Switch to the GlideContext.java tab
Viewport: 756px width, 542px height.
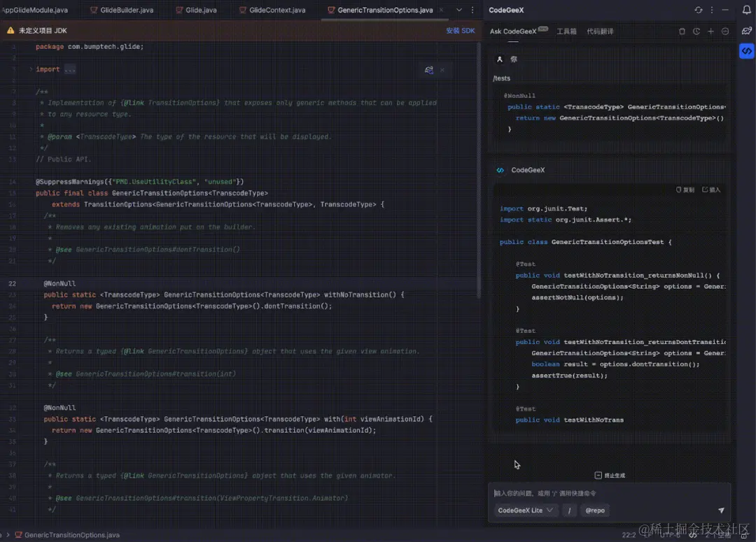tap(272, 10)
